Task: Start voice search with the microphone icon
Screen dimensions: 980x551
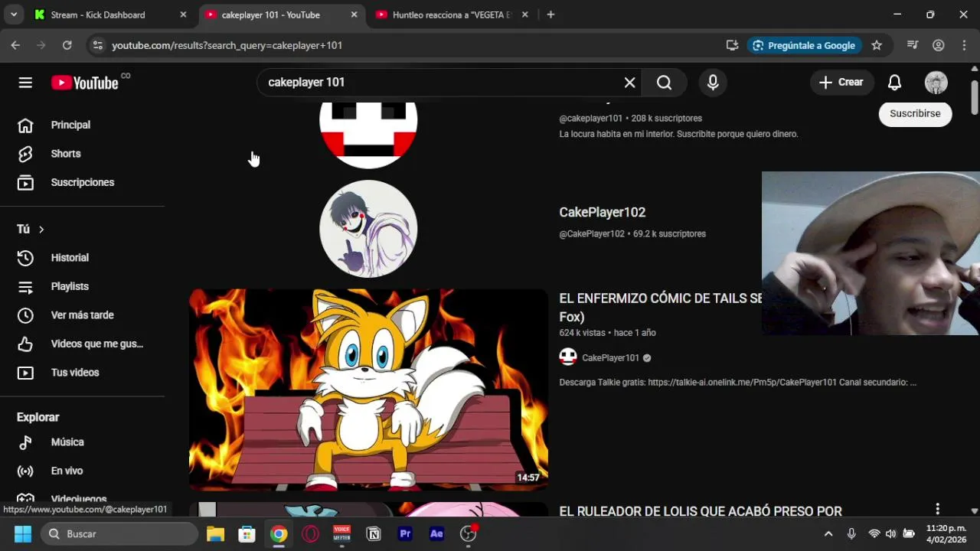Action: pos(713,83)
